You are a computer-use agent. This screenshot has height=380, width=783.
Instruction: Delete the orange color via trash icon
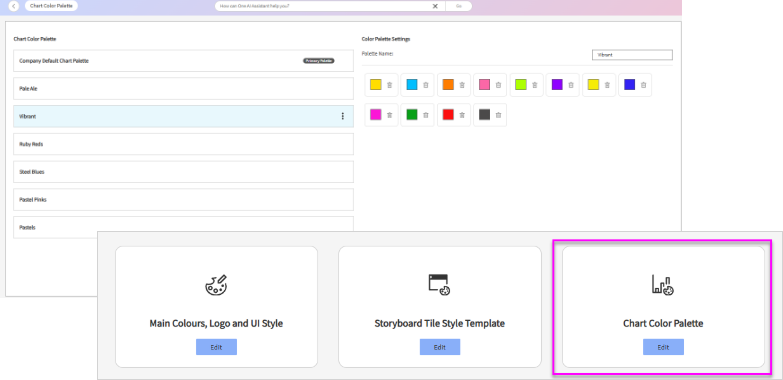click(x=462, y=85)
